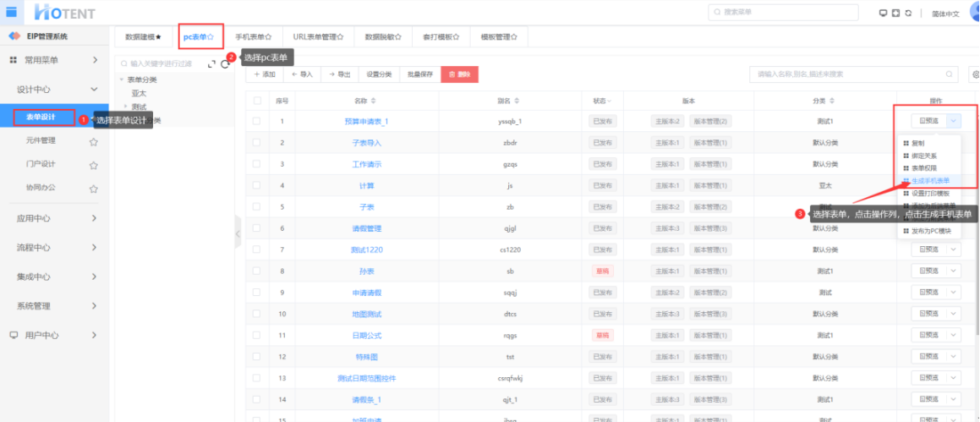This screenshot has width=980, height=422.
Task: Click the star on 手机表单 tab
Action: (x=268, y=37)
